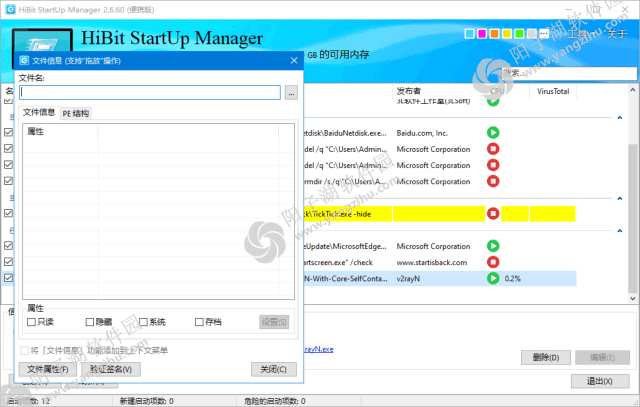640x407 pixels.
Task: Enable the 隐藏 hidden attribute
Action: pyautogui.click(x=90, y=322)
